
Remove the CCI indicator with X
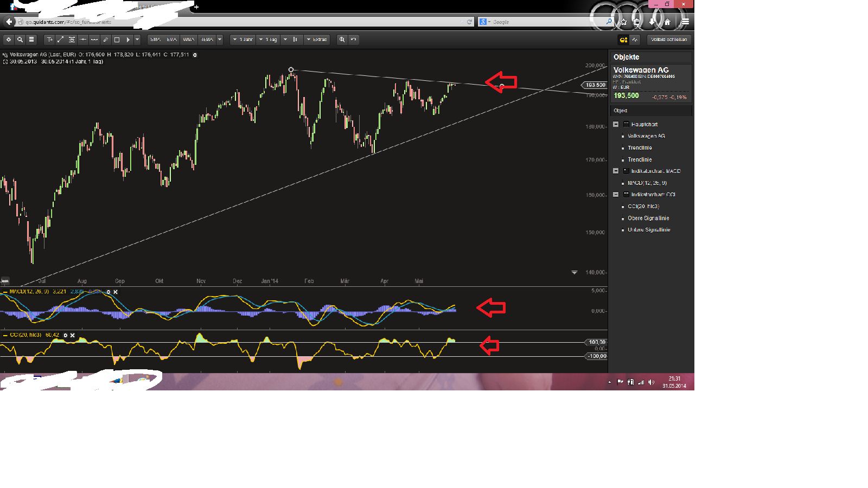(x=73, y=335)
